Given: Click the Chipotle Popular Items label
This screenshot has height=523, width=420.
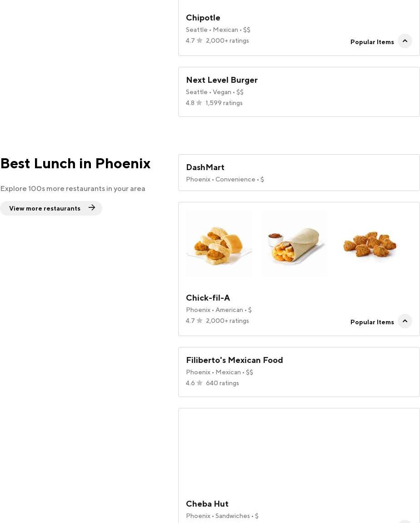Looking at the screenshot, I should pos(372,42).
